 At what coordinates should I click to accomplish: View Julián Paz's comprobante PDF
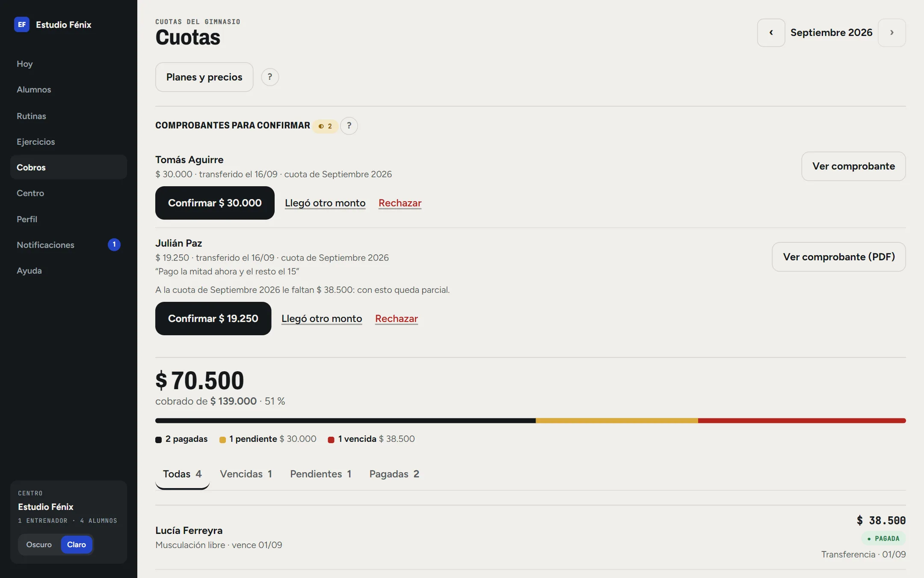pos(838,257)
